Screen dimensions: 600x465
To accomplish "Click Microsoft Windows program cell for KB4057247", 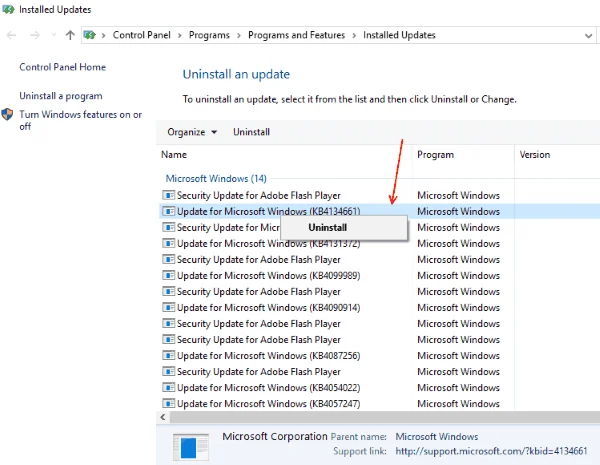I will 458,404.
